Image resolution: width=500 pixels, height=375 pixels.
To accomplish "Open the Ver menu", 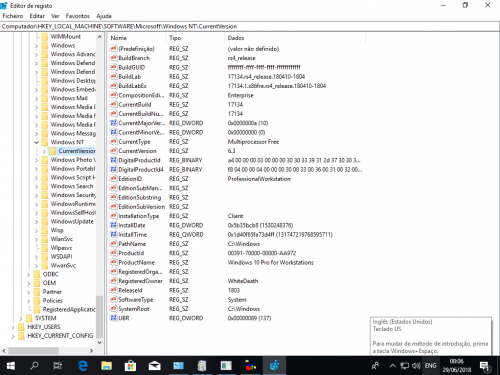I will click(x=55, y=16).
